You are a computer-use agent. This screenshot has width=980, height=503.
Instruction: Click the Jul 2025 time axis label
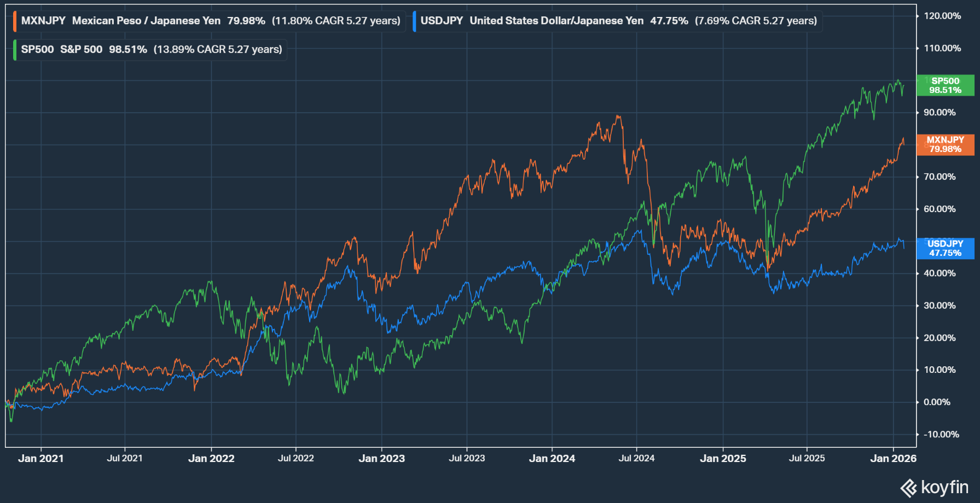point(807,458)
